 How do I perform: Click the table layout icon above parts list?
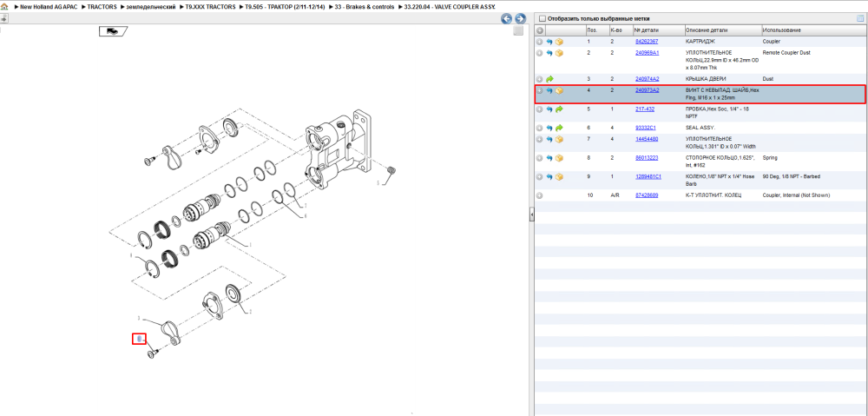[859, 18]
